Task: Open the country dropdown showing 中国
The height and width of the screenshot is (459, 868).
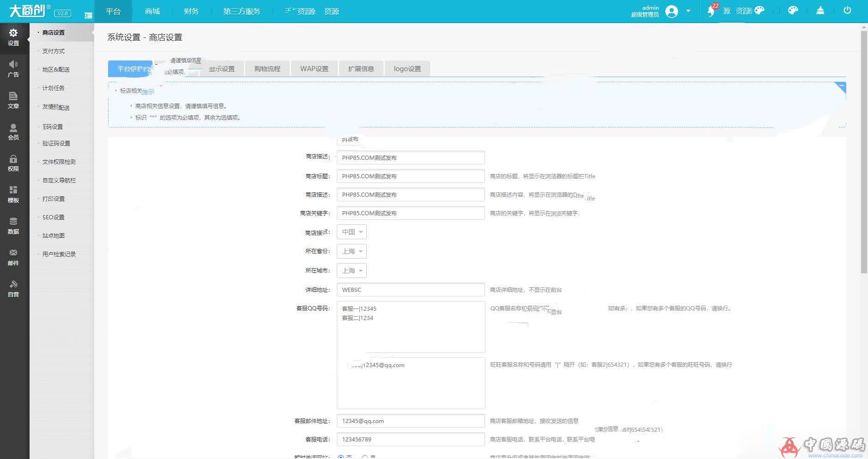Action: 352,231
